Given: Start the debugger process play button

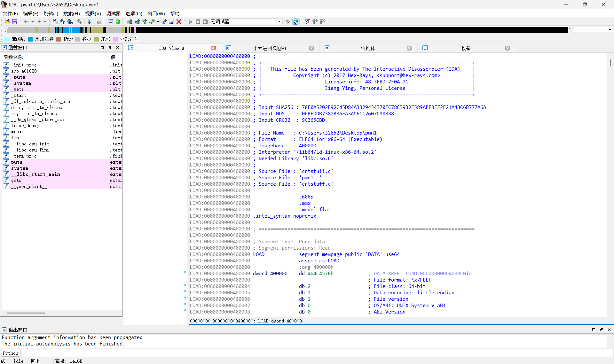Looking at the screenshot, I should pos(191,22).
